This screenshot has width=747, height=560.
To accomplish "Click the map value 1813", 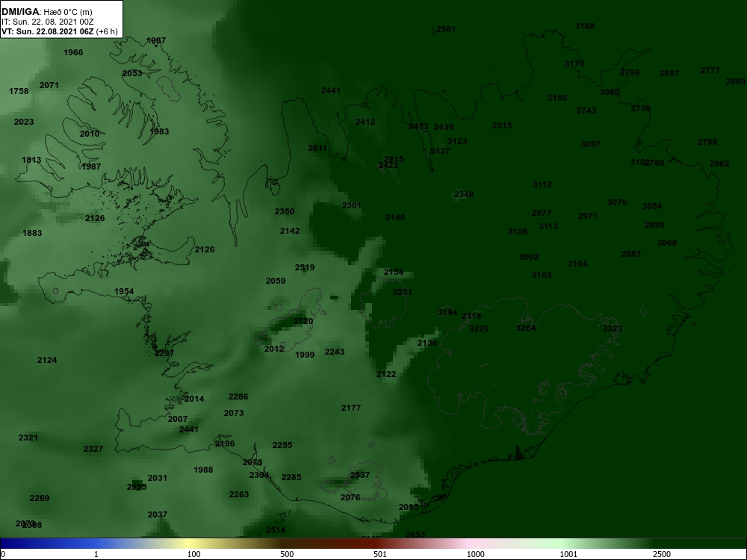I will pyautogui.click(x=31, y=160).
